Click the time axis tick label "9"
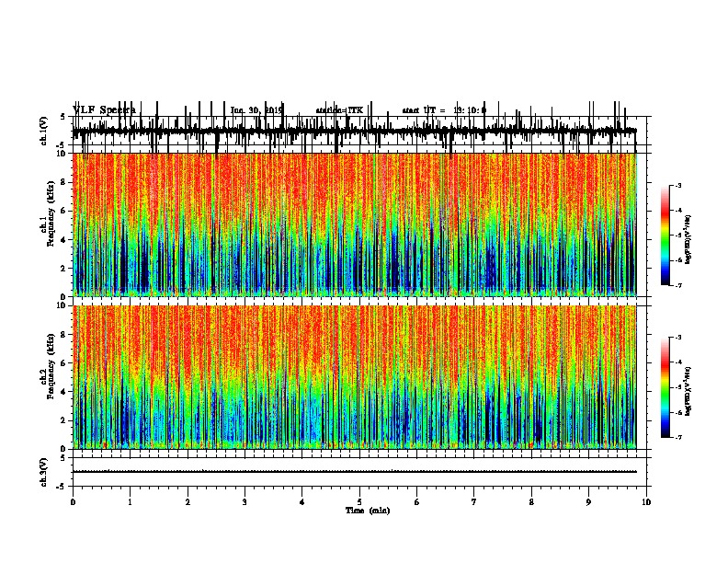The image size is (728, 563). coord(588,502)
